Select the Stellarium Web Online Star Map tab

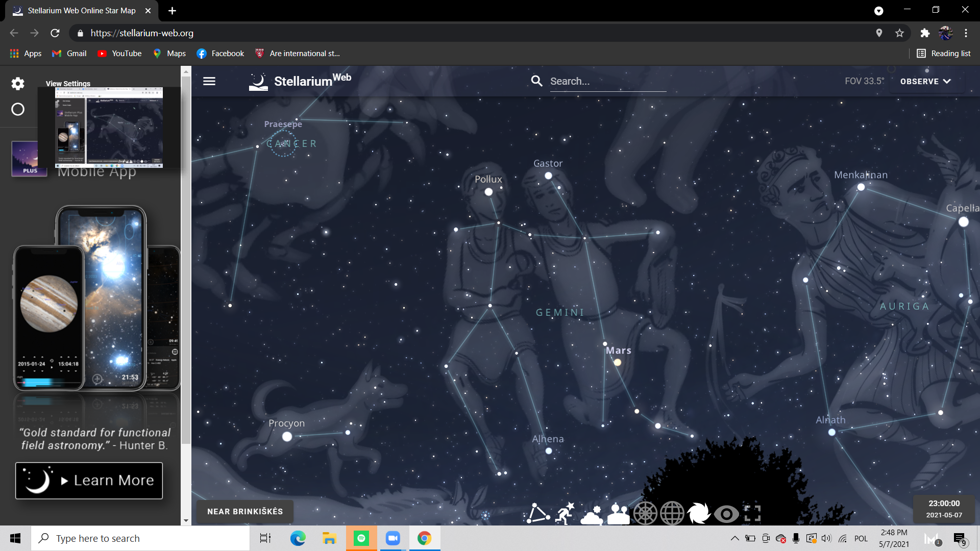pyautogui.click(x=82, y=10)
